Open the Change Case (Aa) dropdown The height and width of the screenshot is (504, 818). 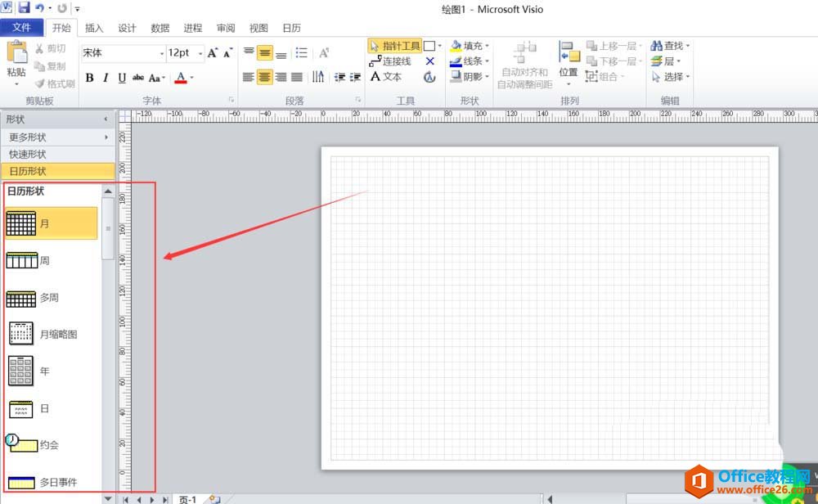point(156,78)
